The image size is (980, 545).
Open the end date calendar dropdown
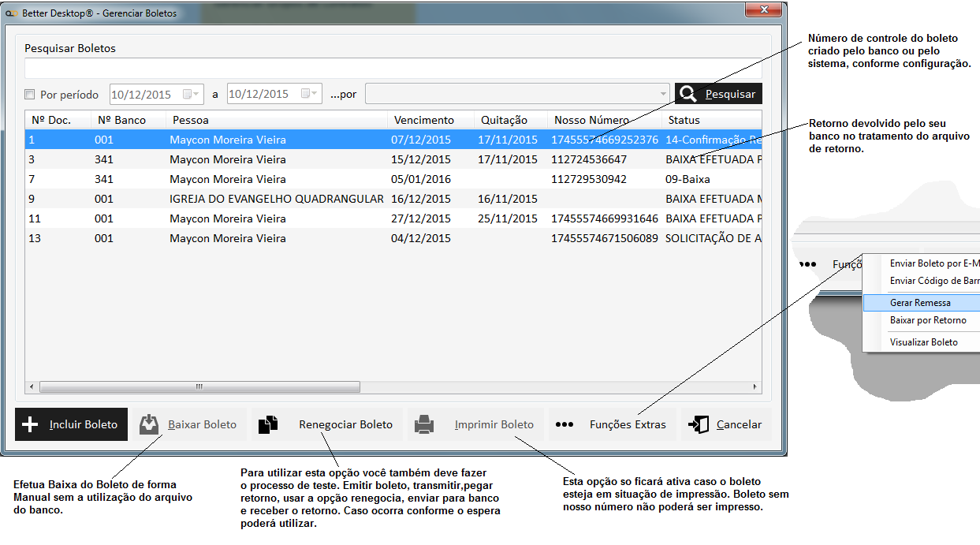310,94
